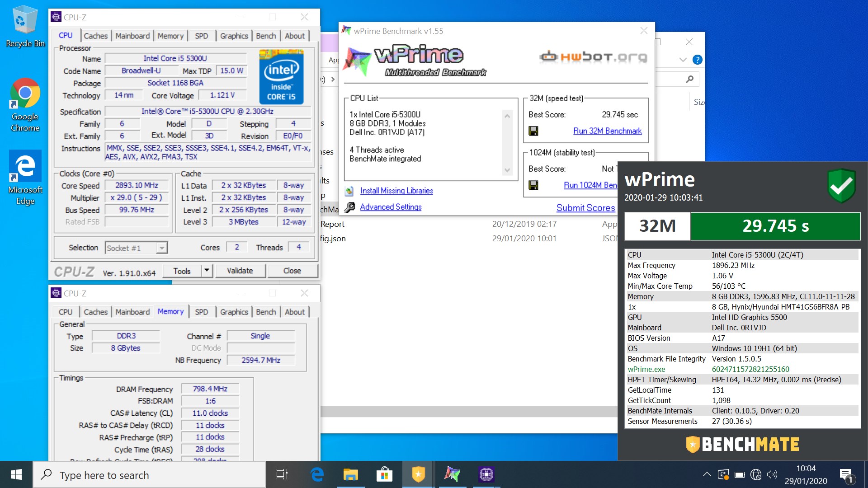Open the volume tray icon
Viewport: 868px width, 488px height.
pyautogui.click(x=772, y=474)
